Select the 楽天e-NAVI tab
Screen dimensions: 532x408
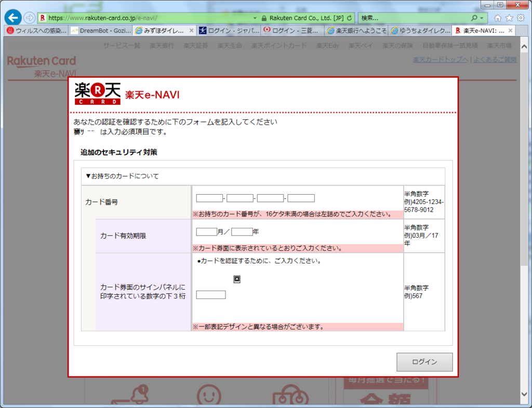[483, 31]
